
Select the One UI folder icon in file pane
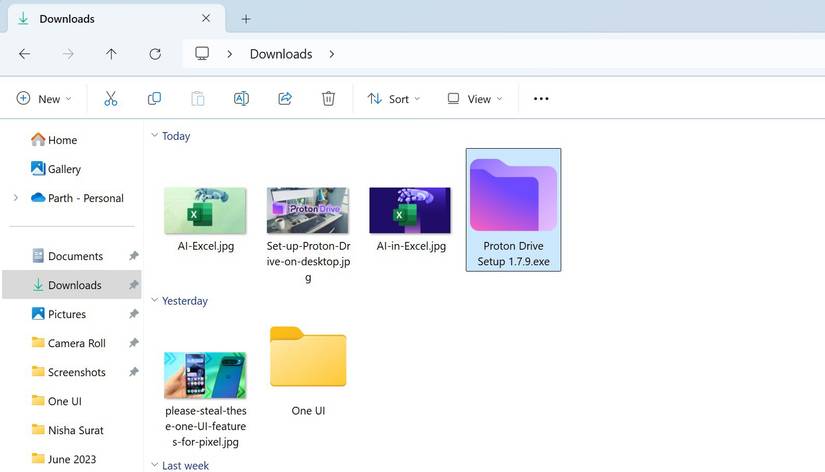pyautogui.click(x=308, y=357)
